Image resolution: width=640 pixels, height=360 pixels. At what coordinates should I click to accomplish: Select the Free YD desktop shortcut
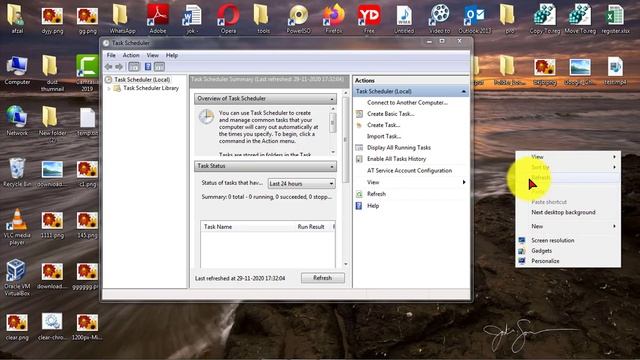[x=369, y=16]
